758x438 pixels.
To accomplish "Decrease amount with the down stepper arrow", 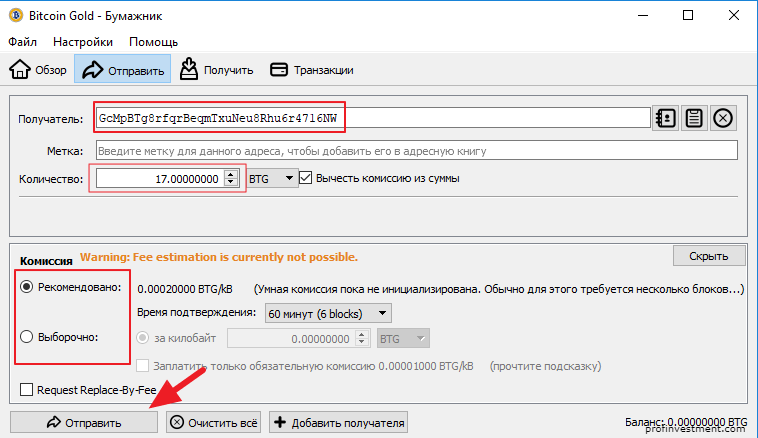I will point(231,183).
